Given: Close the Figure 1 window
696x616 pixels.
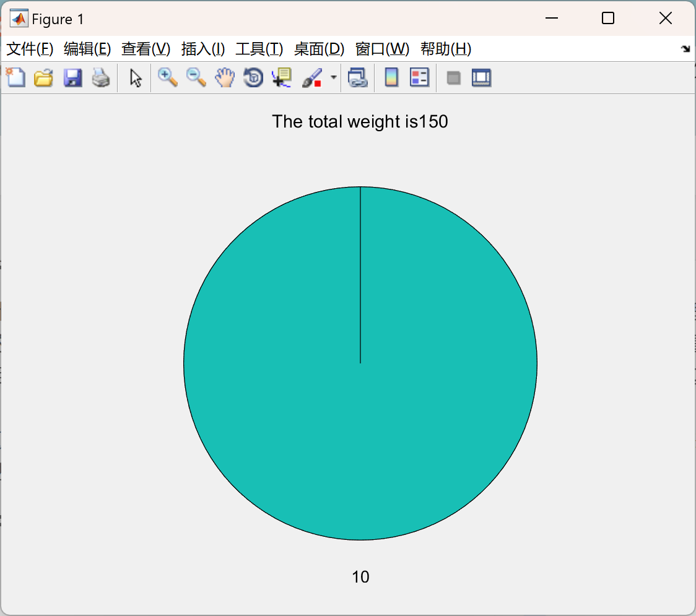Looking at the screenshot, I should (666, 18).
